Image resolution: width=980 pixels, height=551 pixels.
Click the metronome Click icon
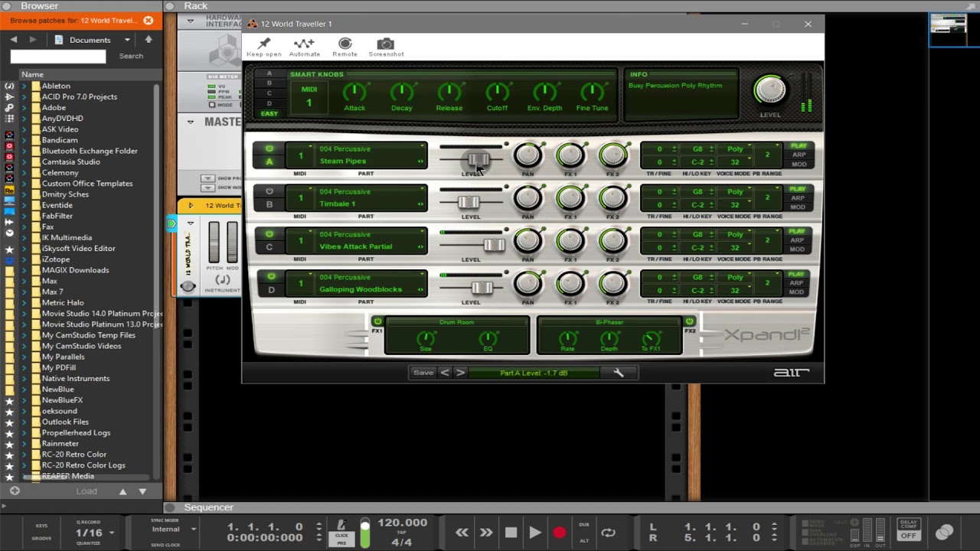point(342,525)
